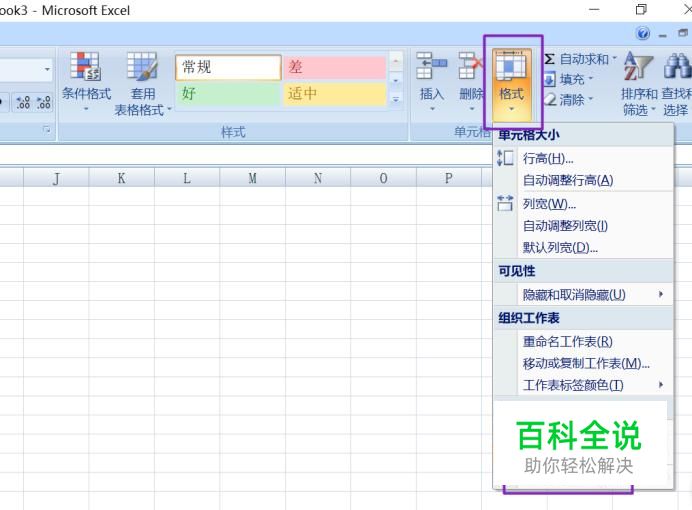Open the AutoSum dropdown arrow
This screenshot has height=510, width=692.
[614, 58]
